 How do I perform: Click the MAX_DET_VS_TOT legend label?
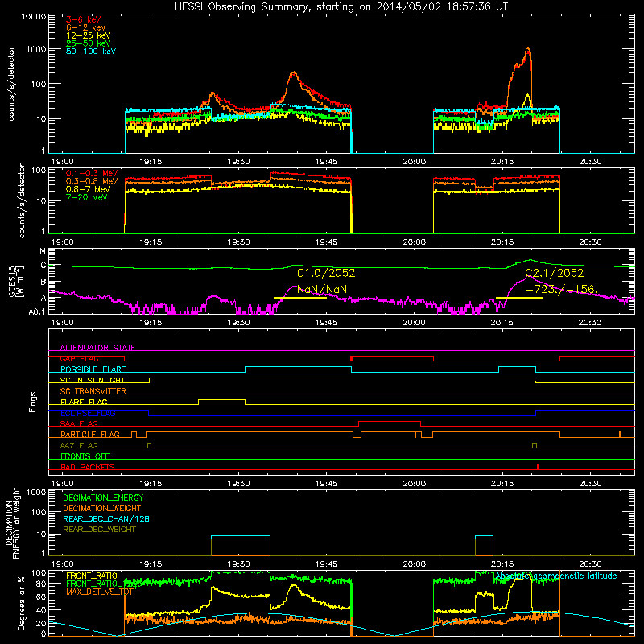click(100, 592)
